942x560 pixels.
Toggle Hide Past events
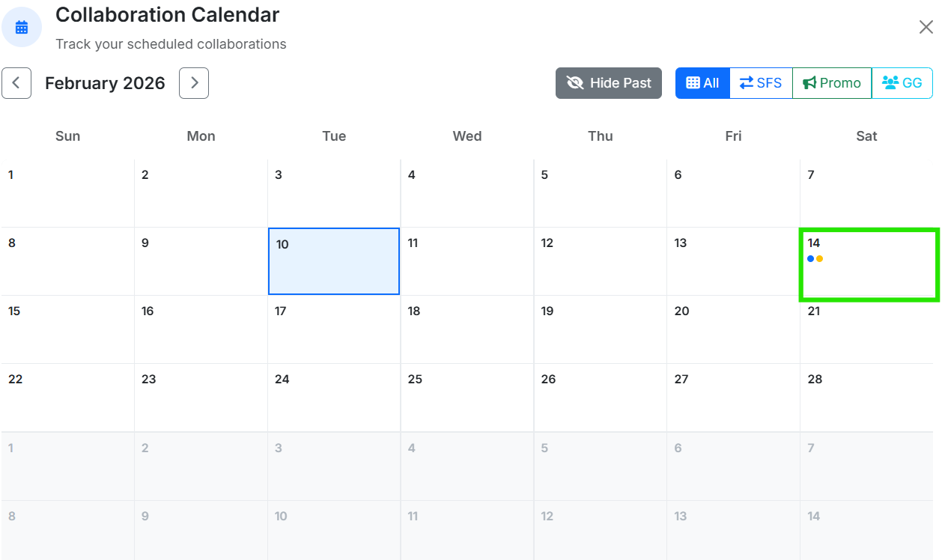pos(608,82)
